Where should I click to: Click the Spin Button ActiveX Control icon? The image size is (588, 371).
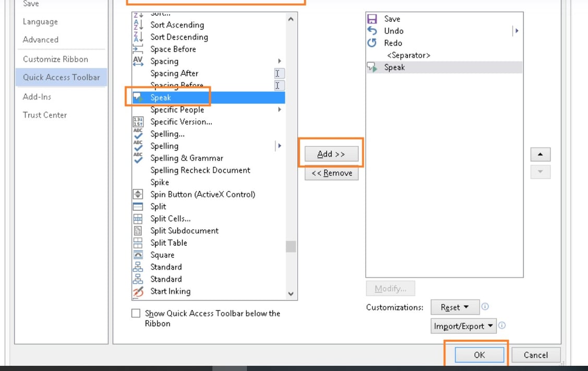coord(138,194)
